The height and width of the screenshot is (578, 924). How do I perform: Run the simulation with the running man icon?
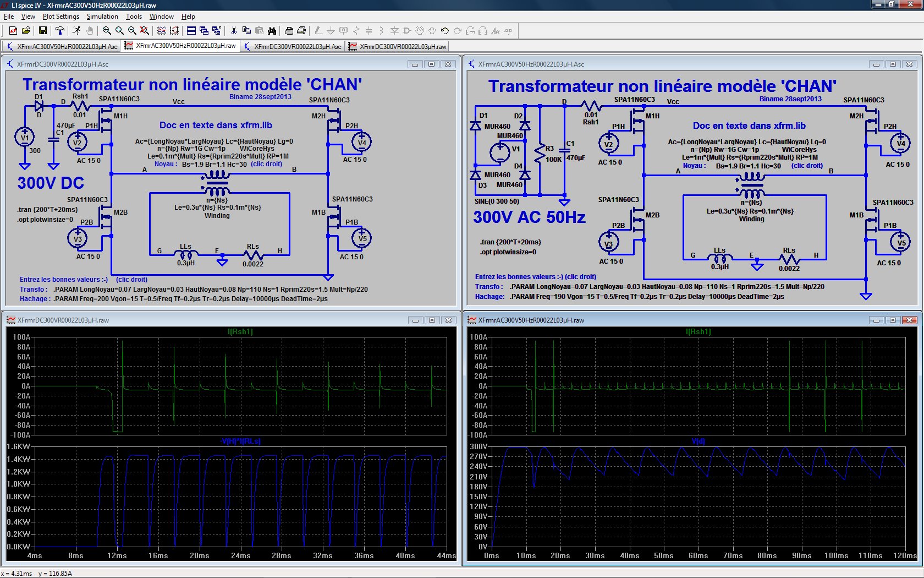pyautogui.click(x=76, y=31)
